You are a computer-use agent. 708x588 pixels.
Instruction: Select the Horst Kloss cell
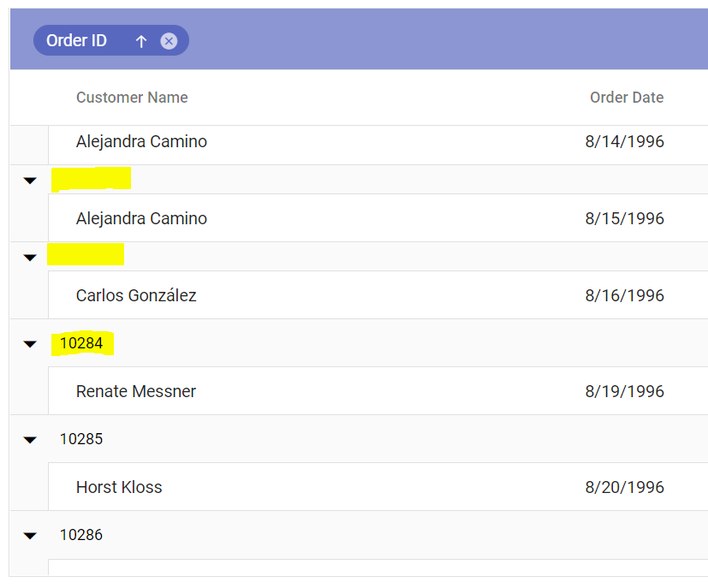pos(119,488)
